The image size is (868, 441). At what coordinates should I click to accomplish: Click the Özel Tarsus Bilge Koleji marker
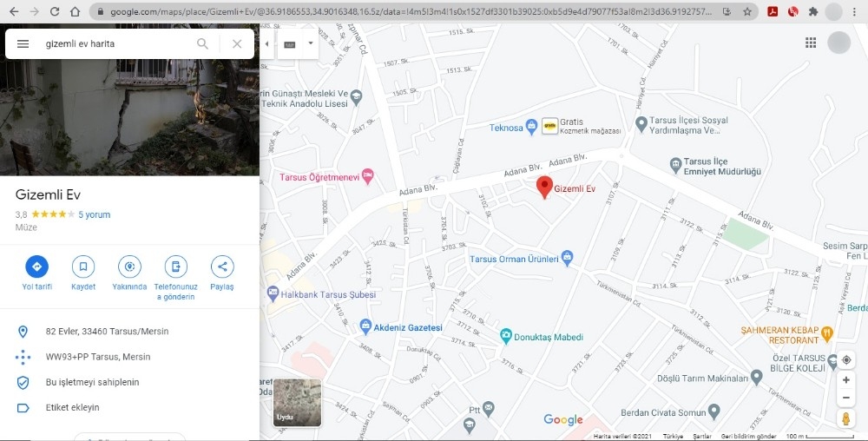pyautogui.click(x=832, y=362)
